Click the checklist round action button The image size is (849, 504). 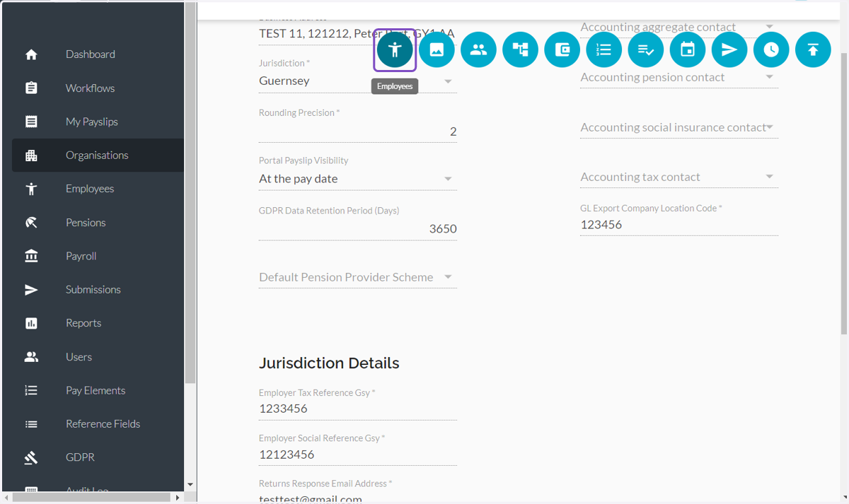point(645,49)
